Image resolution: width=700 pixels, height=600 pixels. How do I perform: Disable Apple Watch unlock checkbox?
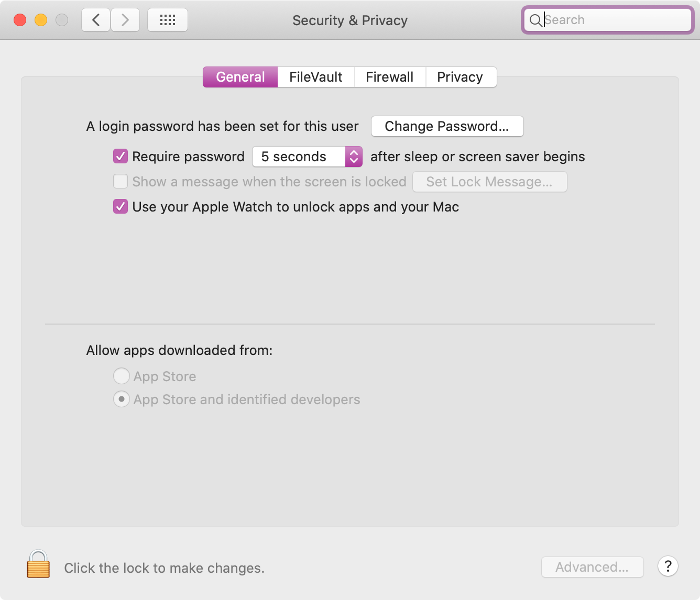(x=121, y=206)
